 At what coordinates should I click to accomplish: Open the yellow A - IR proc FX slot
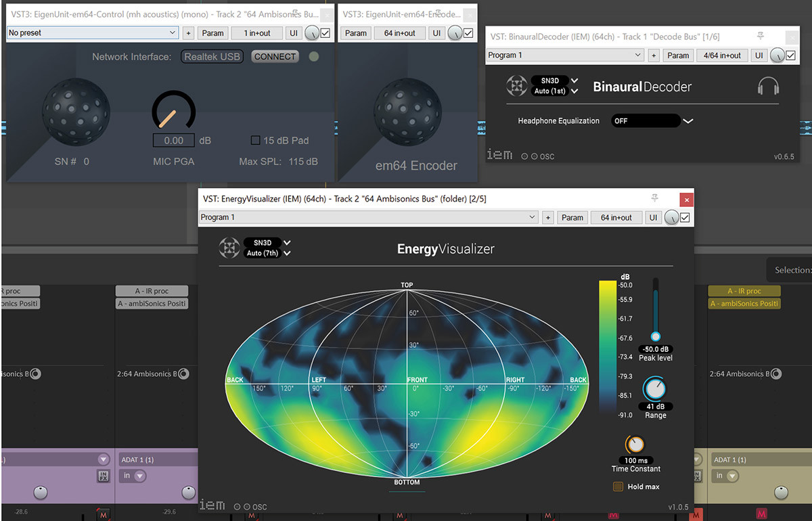click(744, 291)
